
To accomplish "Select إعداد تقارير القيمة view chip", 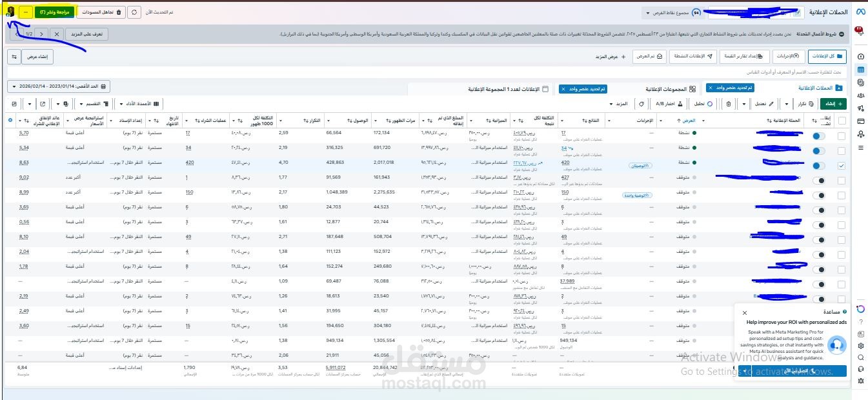I will point(745,56).
